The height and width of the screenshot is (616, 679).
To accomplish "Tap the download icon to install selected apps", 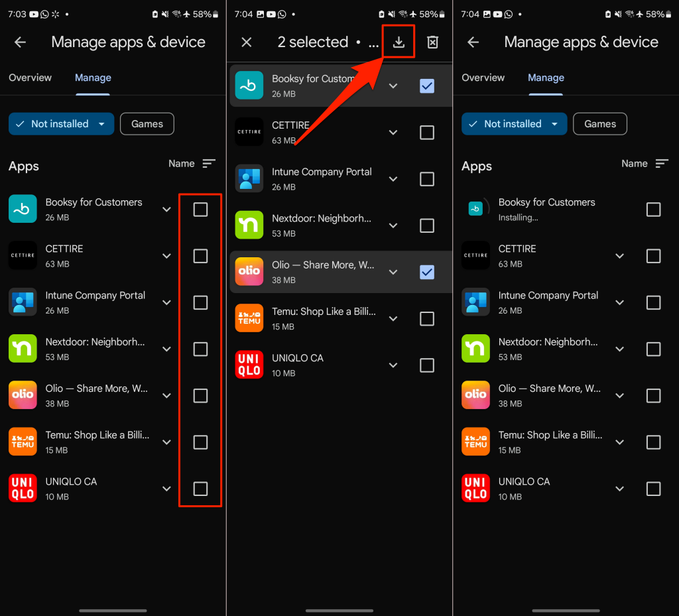I will click(x=399, y=41).
